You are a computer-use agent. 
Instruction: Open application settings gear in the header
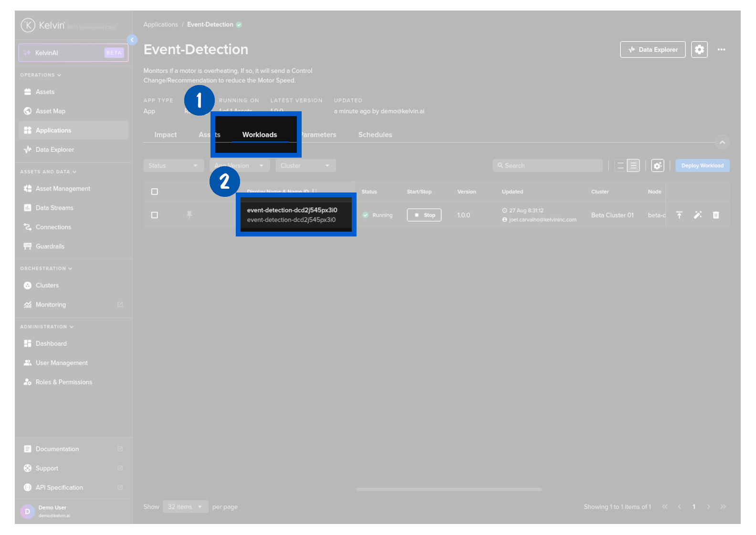coord(699,50)
